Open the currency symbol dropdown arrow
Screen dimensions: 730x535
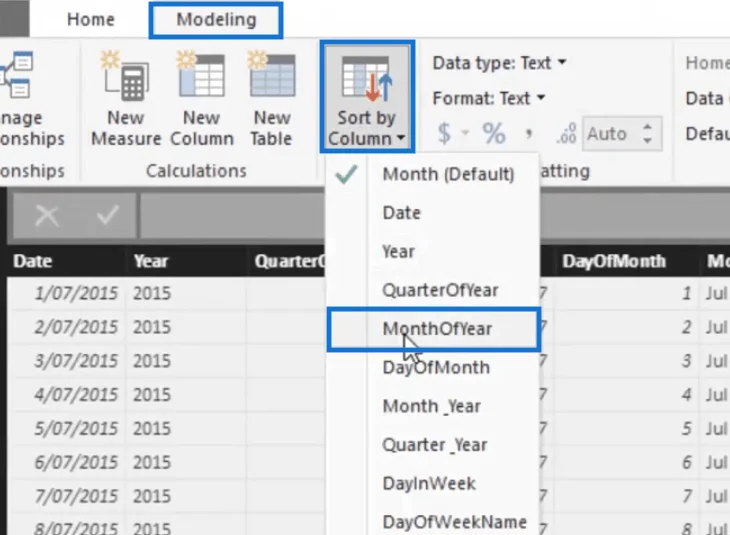tap(465, 133)
